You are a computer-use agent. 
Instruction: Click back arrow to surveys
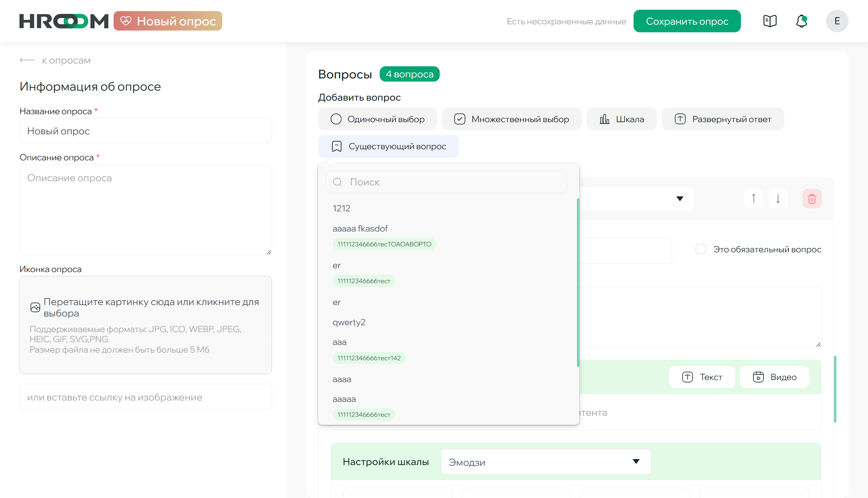coord(27,60)
